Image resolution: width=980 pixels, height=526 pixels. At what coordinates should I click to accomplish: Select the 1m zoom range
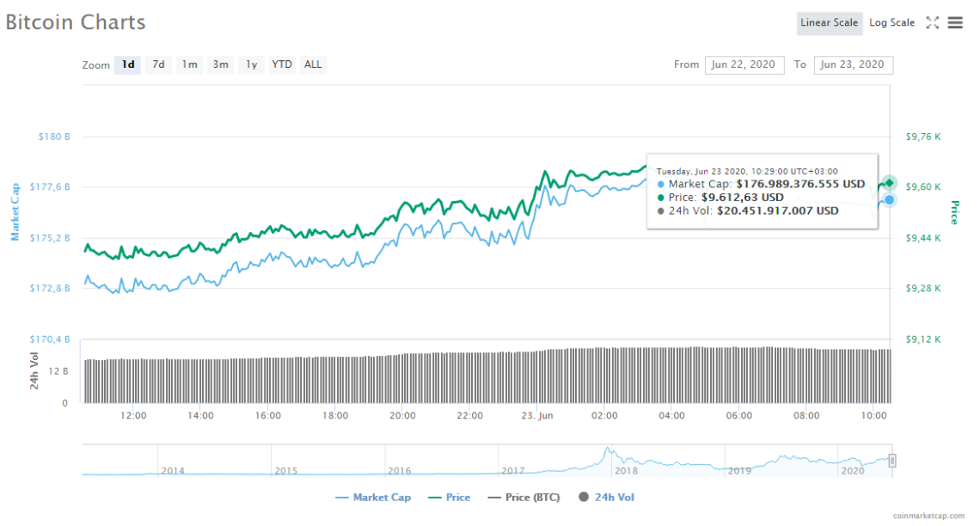pyautogui.click(x=189, y=64)
